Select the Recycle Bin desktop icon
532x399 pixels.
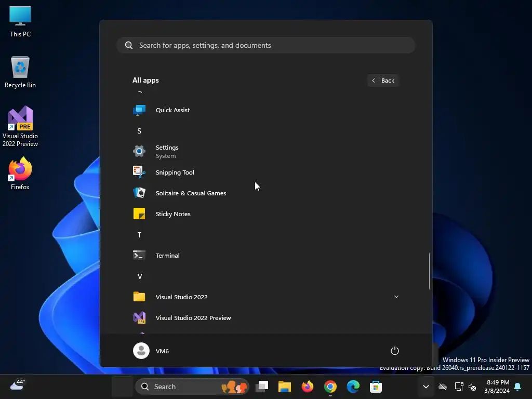[x=20, y=72]
